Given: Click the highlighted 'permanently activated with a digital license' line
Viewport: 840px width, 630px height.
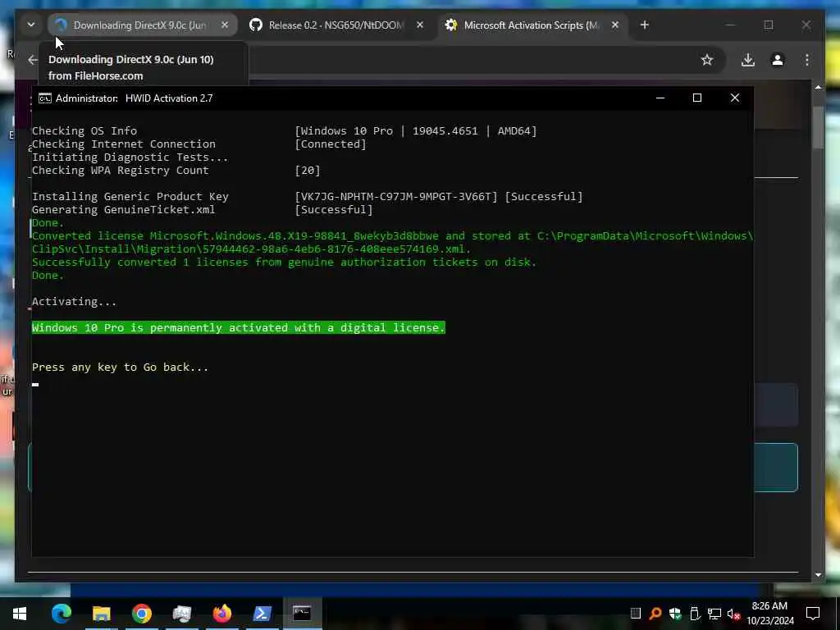Looking at the screenshot, I should coord(239,327).
